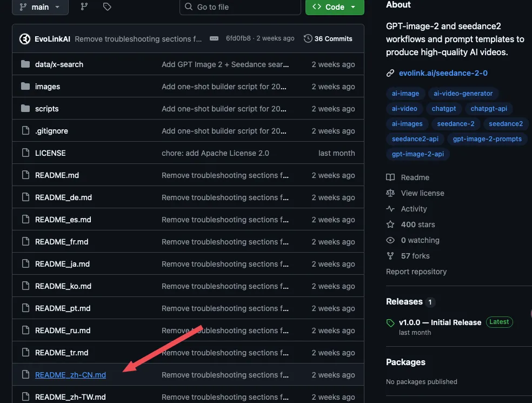Open 'chore: add Apache License 2.0' commit

click(x=215, y=153)
